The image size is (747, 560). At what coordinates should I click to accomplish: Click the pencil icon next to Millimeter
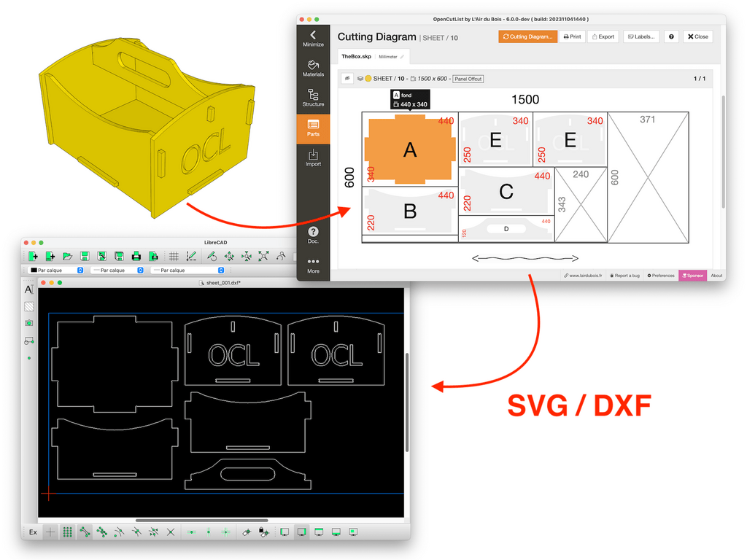402,57
